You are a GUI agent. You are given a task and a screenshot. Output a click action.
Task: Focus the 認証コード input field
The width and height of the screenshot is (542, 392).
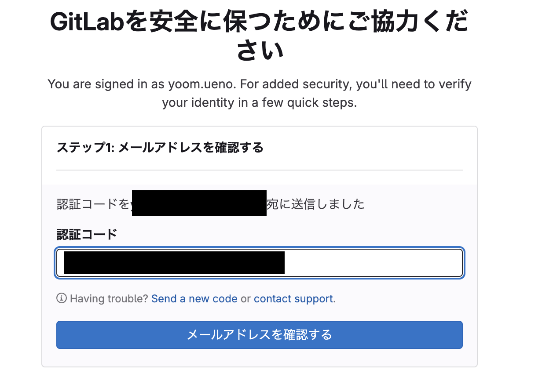(373, 263)
